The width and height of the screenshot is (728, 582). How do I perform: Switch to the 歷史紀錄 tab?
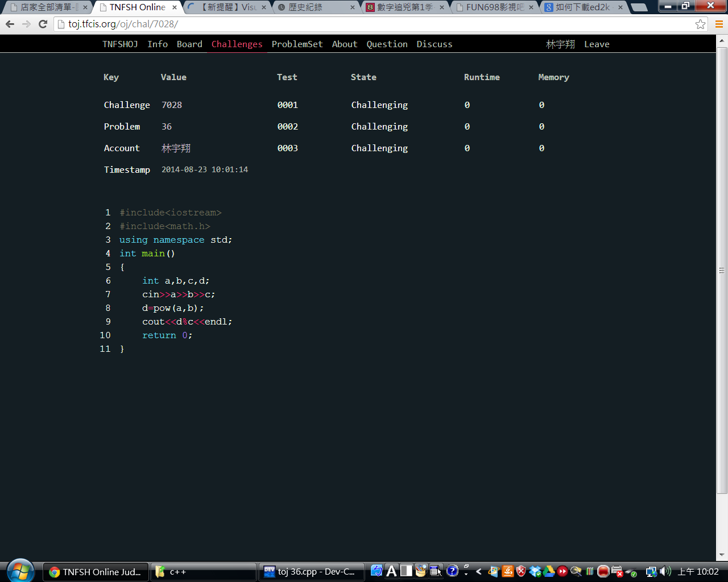point(316,7)
